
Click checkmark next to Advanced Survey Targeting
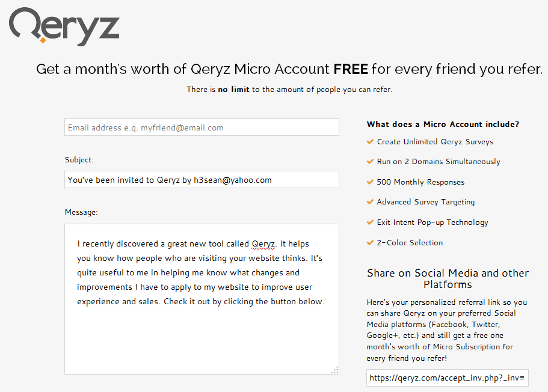coord(370,201)
